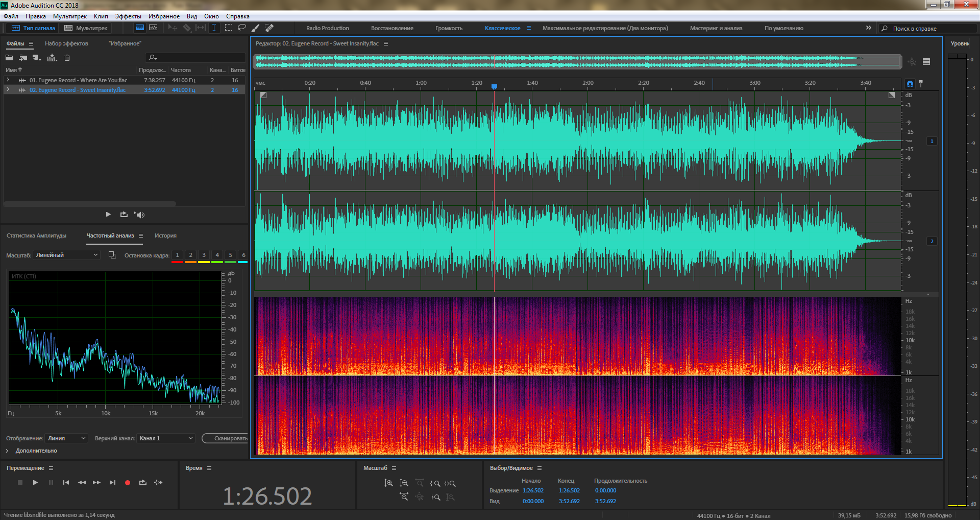Select the Paintbrush Selection tool

point(256,28)
